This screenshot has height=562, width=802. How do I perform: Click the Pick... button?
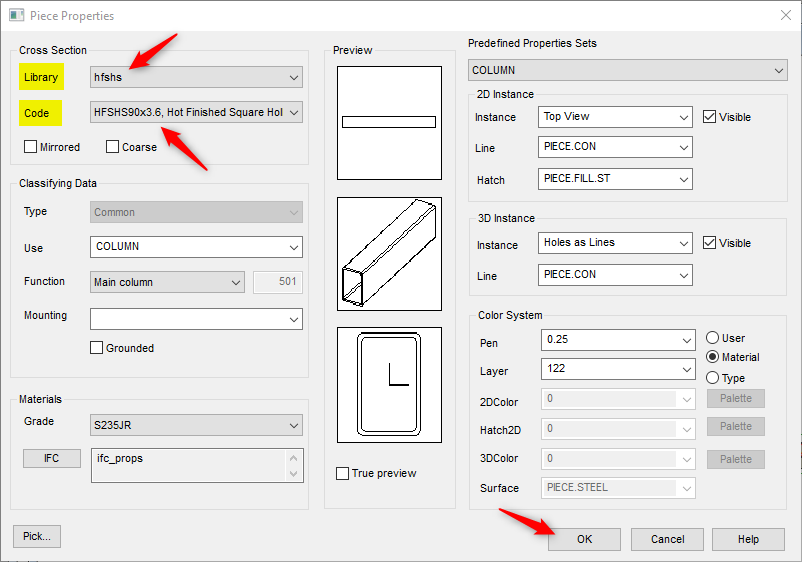(x=37, y=536)
